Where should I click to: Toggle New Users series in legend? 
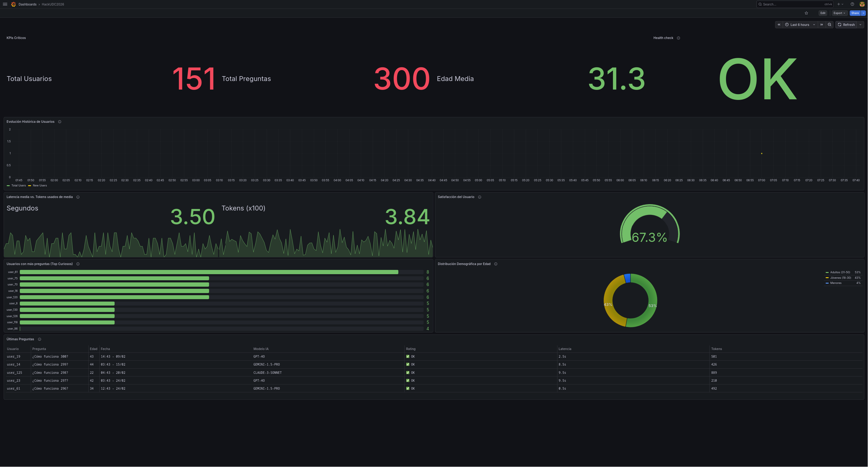click(40, 186)
